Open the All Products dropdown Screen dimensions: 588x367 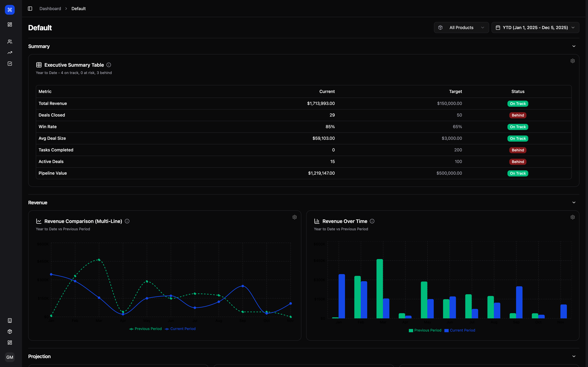click(461, 27)
